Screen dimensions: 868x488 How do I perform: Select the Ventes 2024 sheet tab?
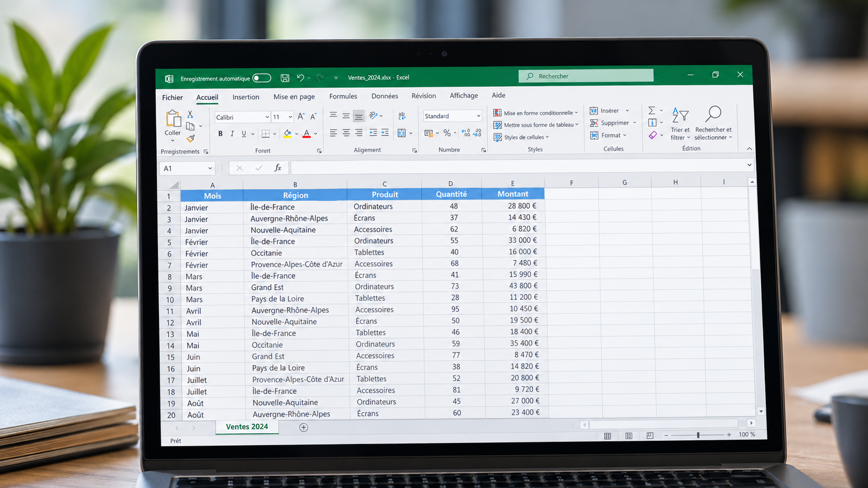tap(247, 427)
